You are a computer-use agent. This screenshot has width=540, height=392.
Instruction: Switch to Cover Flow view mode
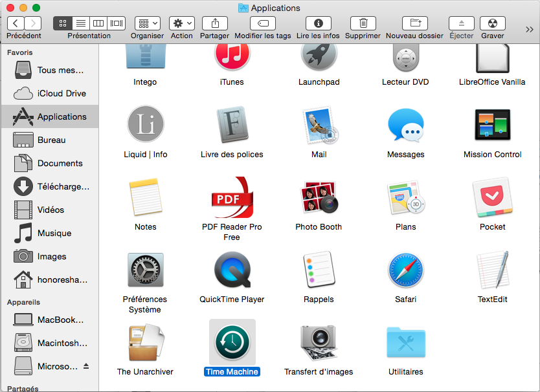(x=117, y=23)
